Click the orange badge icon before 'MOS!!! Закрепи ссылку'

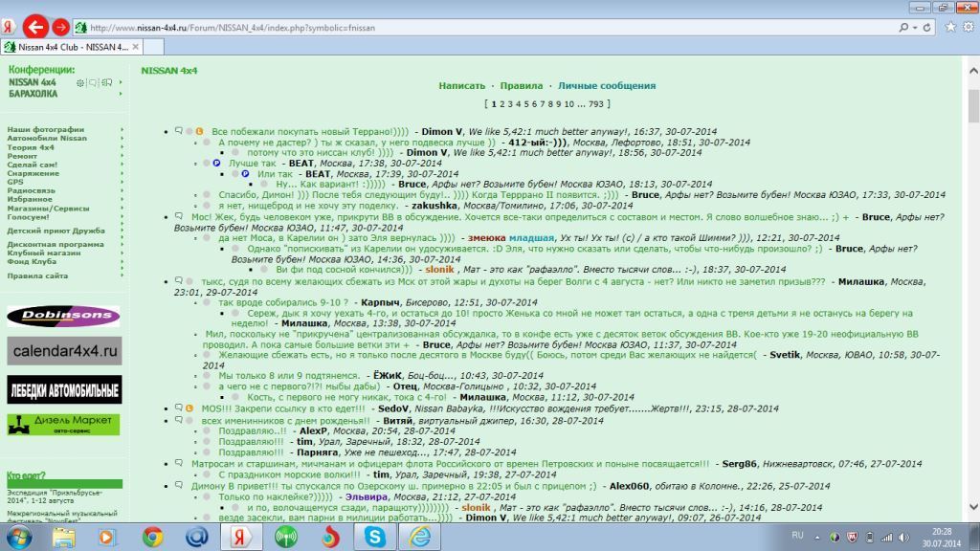pyautogui.click(x=189, y=408)
